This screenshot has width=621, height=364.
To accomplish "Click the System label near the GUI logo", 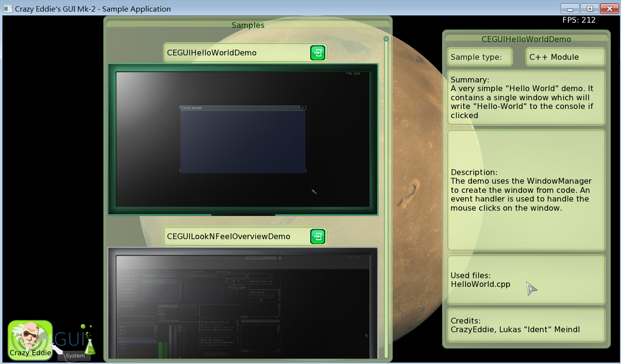I will [x=75, y=356].
